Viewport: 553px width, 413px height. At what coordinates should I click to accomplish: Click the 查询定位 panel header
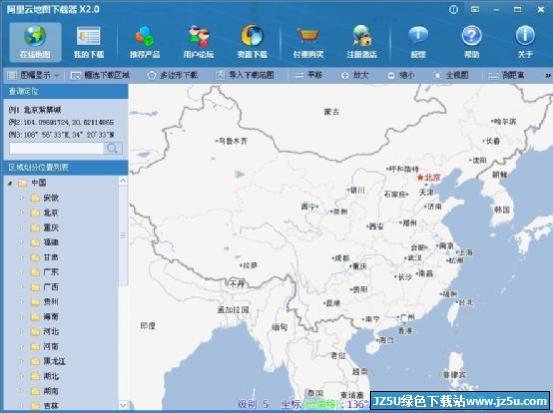click(x=66, y=91)
